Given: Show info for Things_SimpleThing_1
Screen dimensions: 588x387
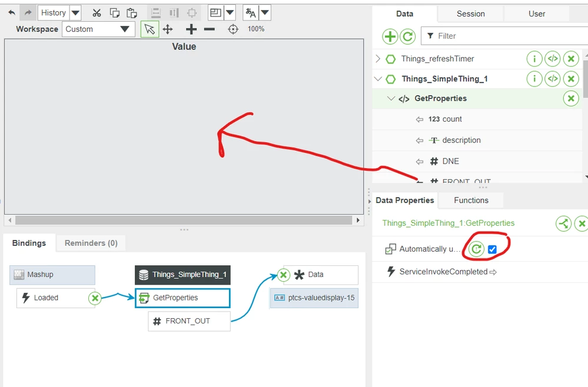Looking at the screenshot, I should click(534, 79).
